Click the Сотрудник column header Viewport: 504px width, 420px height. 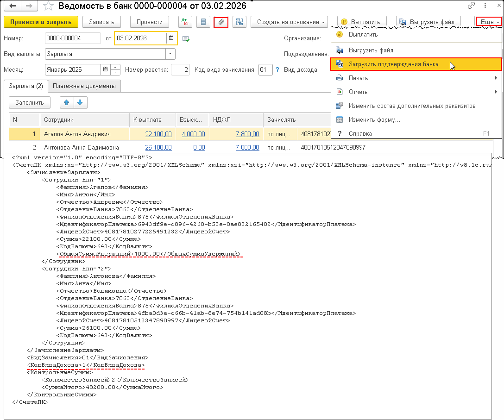84,119
